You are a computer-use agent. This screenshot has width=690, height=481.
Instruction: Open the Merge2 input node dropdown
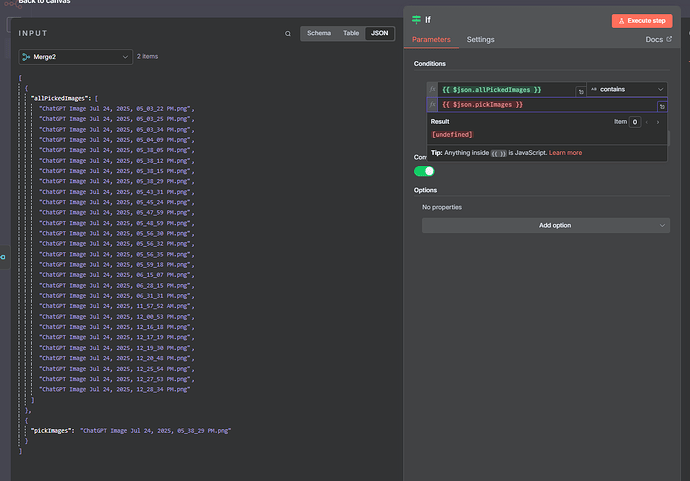[x=76, y=57]
